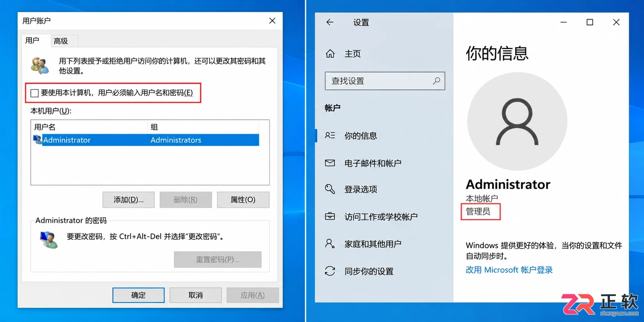Close the 用户账户 dialog
This screenshot has width=644, height=322.
[272, 21]
